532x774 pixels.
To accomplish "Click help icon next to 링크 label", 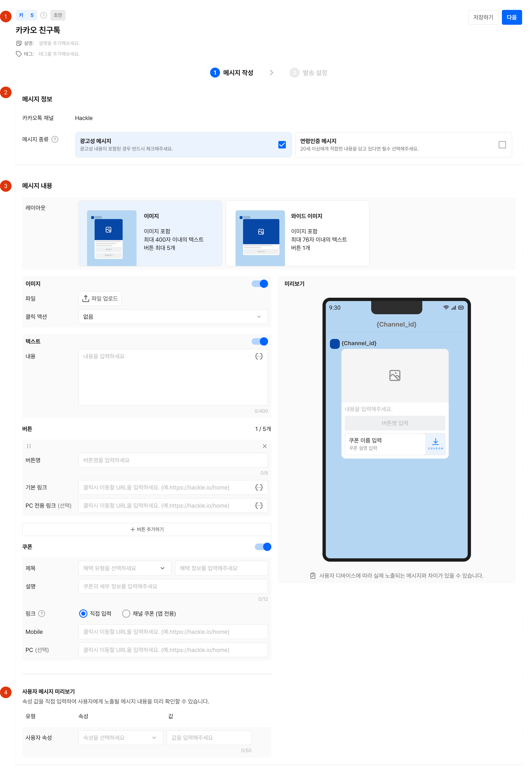I will pyautogui.click(x=42, y=614).
